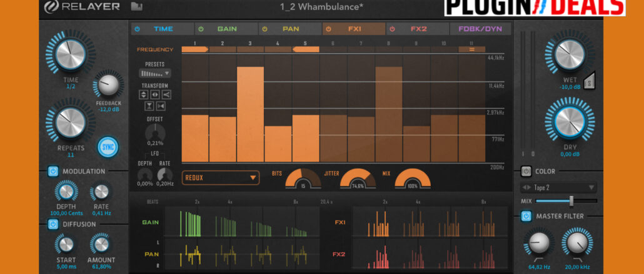Click the equals marker on frequency step 11

coord(472,49)
